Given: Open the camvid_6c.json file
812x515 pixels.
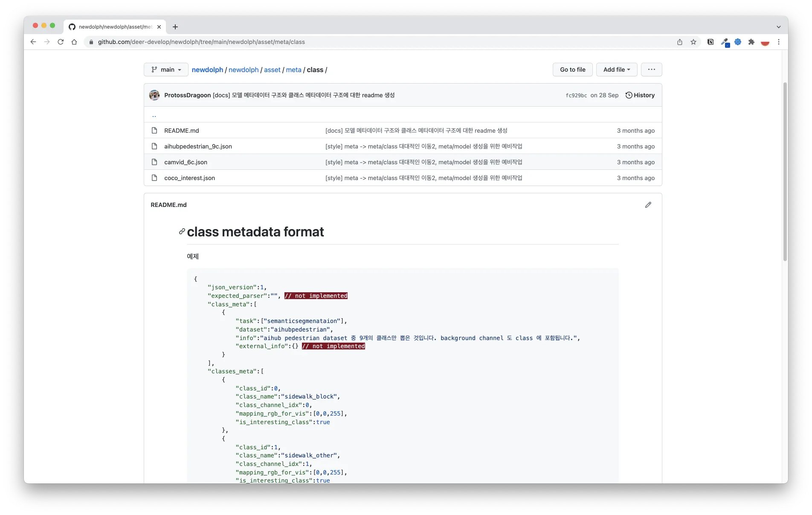Looking at the screenshot, I should click(186, 162).
